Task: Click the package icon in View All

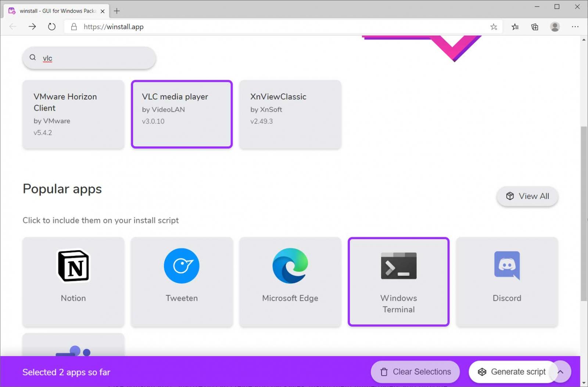Action: 510,196
